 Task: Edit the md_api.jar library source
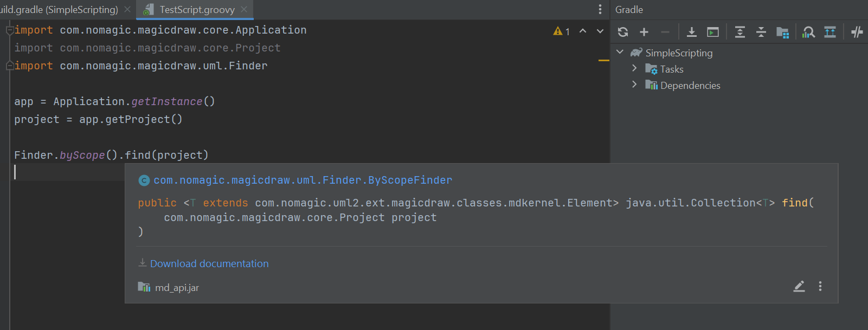pyautogui.click(x=799, y=287)
